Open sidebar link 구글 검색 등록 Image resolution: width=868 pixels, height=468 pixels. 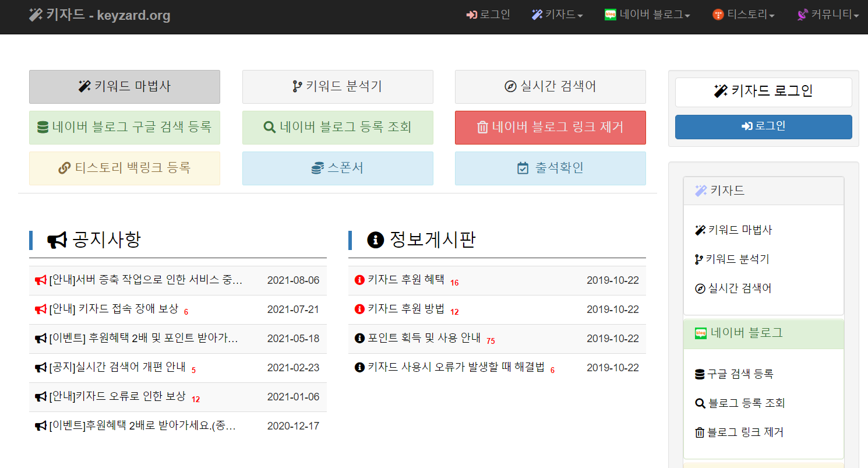coord(734,374)
